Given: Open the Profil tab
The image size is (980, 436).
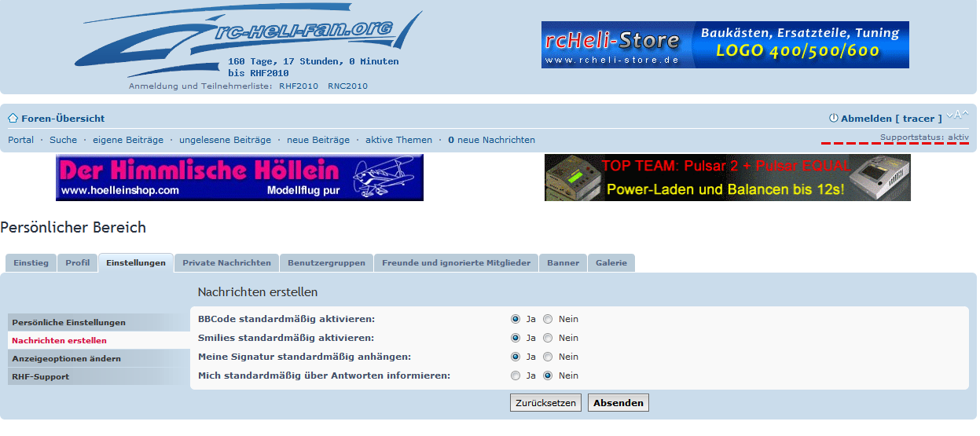Looking at the screenshot, I should pyautogui.click(x=77, y=263).
